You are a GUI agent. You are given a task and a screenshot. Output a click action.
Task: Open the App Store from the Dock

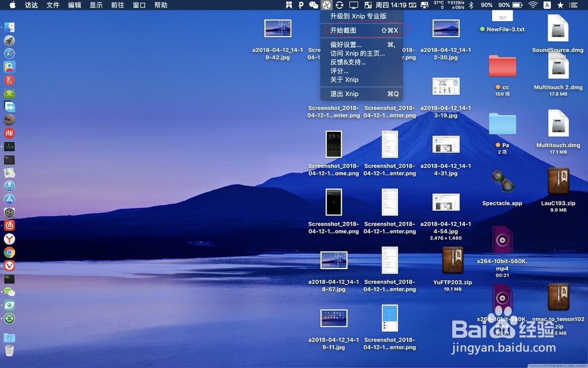(x=9, y=200)
